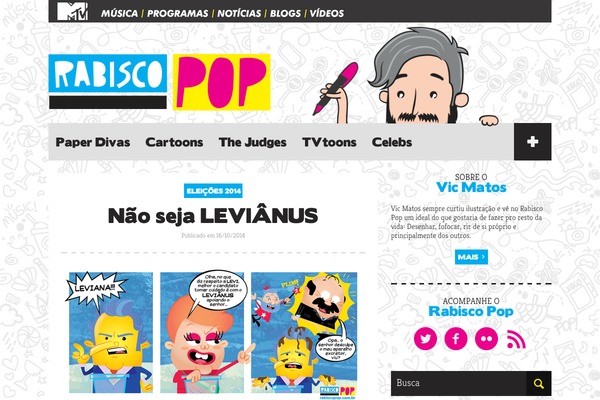Open the Twitter social icon

[425, 339]
